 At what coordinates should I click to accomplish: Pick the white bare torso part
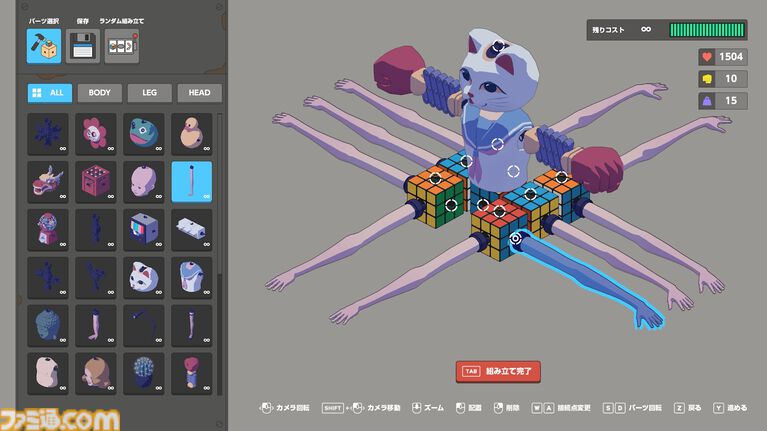(48, 374)
